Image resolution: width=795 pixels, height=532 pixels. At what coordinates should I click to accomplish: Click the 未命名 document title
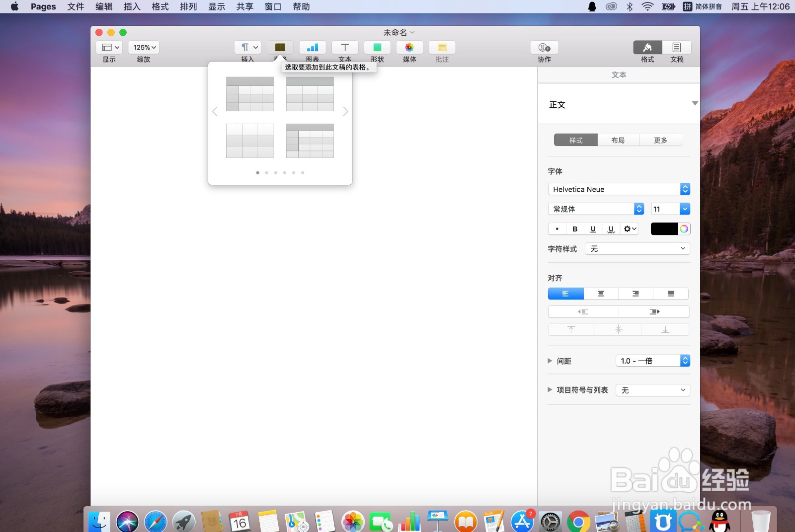(395, 32)
